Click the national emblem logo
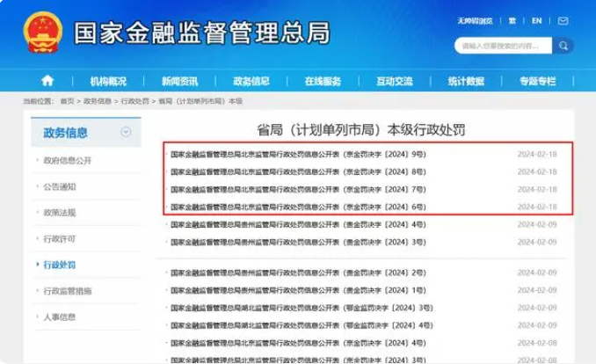This screenshot has width=596, height=364. [43, 33]
